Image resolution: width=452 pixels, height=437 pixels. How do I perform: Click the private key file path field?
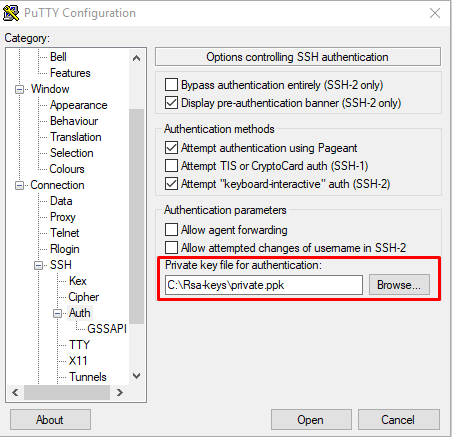click(264, 285)
